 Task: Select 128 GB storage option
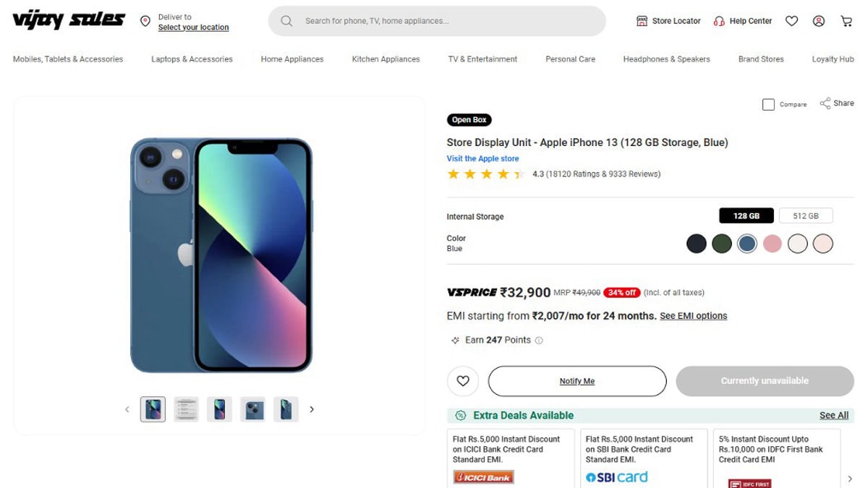pos(746,215)
